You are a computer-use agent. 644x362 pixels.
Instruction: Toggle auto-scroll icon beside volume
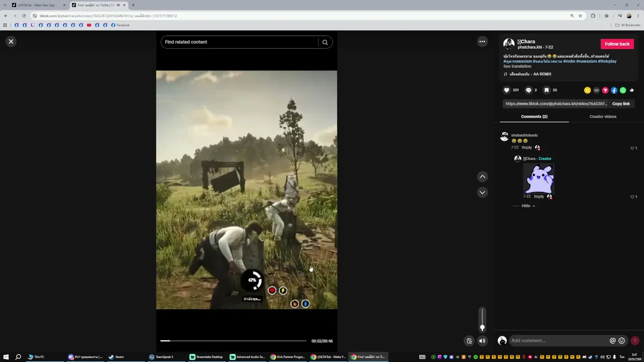click(469, 341)
